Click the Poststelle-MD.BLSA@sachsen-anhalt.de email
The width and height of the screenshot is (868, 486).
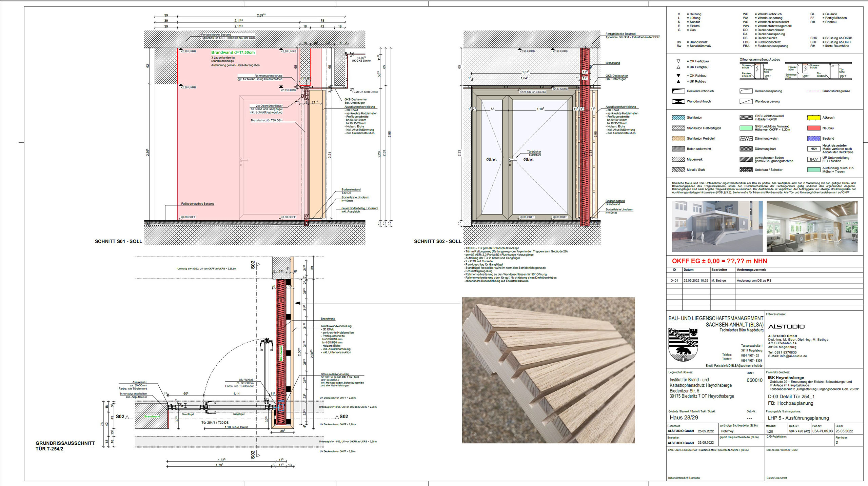point(738,366)
